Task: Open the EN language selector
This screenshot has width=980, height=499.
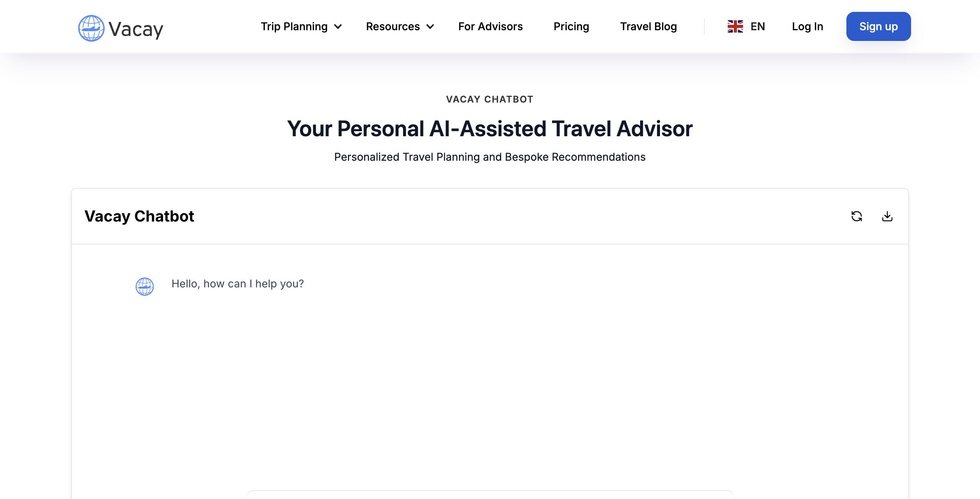Action: coord(757,26)
